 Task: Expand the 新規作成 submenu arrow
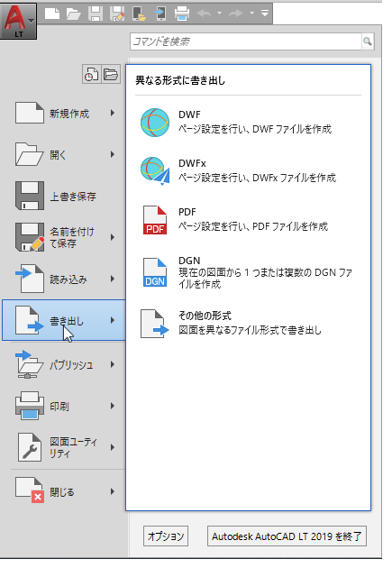[113, 114]
